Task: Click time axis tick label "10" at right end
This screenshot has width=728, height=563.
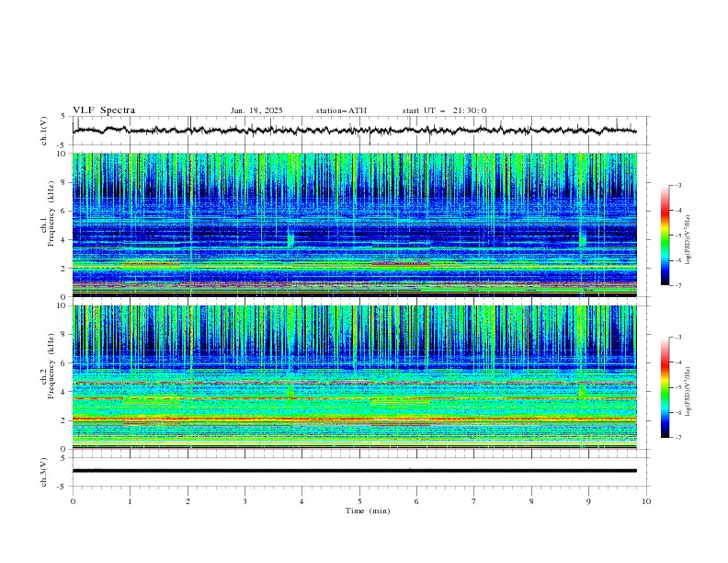Action: click(646, 501)
